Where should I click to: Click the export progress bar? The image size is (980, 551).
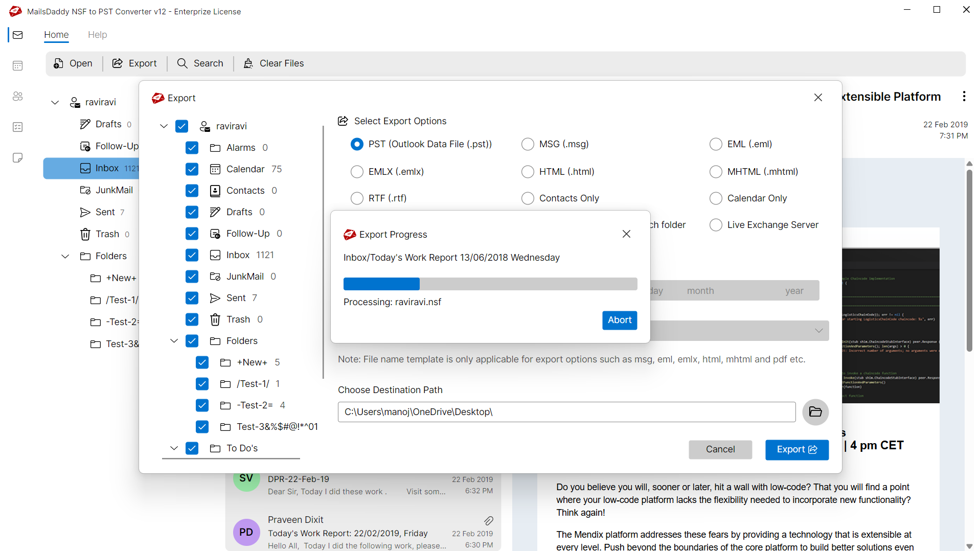[490, 284]
